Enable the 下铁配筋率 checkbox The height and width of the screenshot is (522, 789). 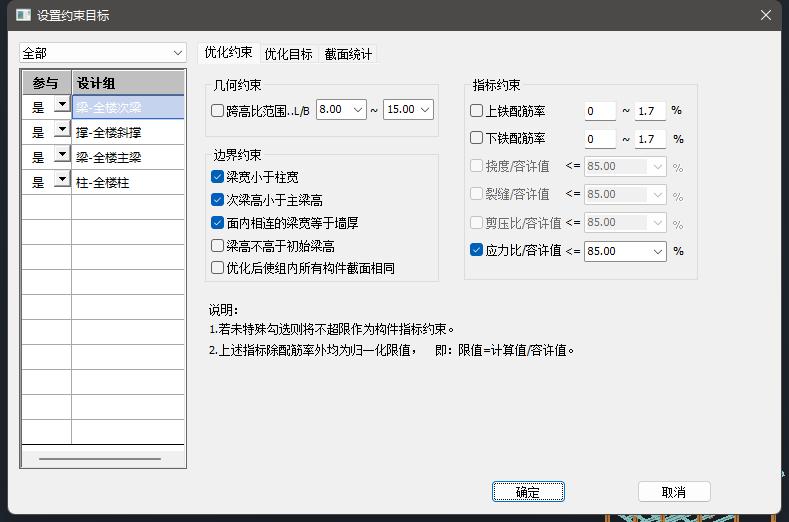coord(476,138)
